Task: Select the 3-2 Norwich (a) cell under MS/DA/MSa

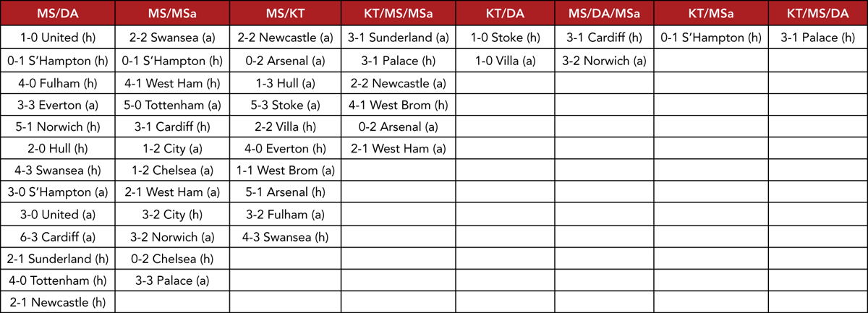Action: 604,60
